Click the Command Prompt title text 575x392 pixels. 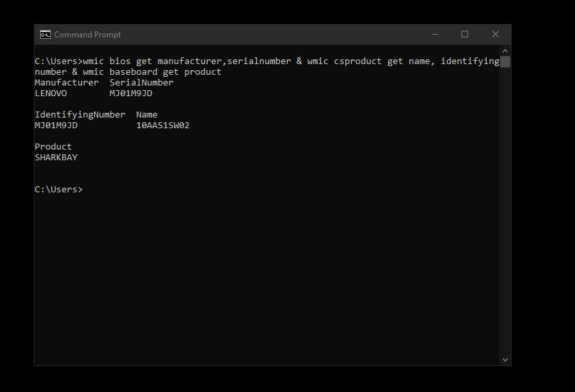point(87,35)
